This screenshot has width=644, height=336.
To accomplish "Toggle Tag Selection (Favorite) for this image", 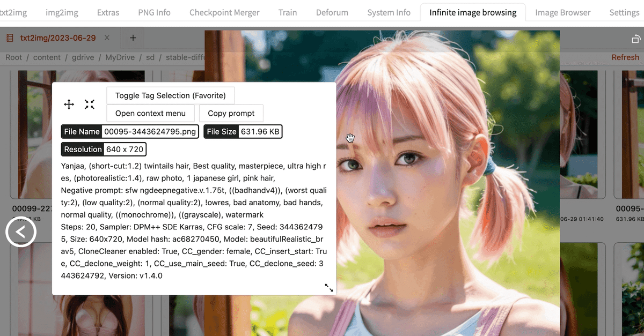I will (x=170, y=95).
